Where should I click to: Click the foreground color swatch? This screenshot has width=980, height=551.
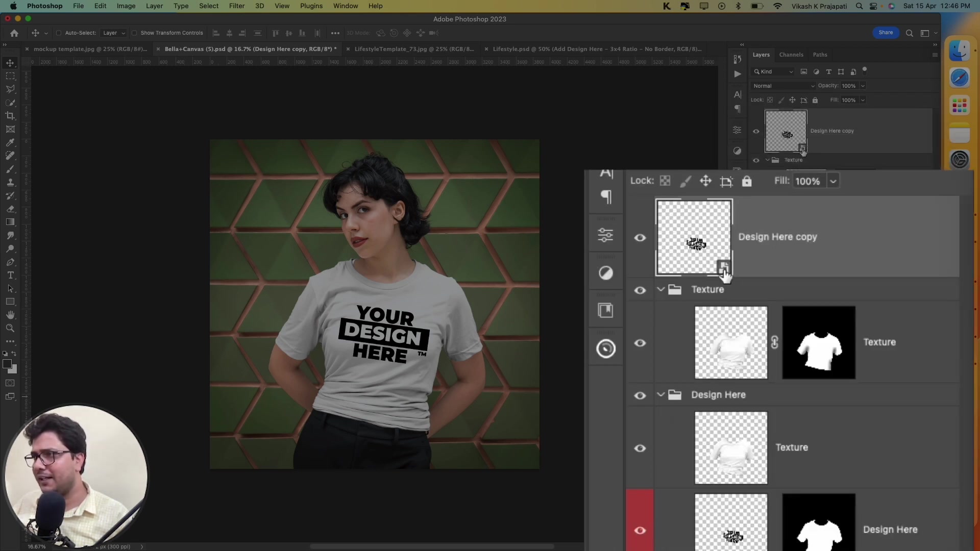pyautogui.click(x=8, y=364)
